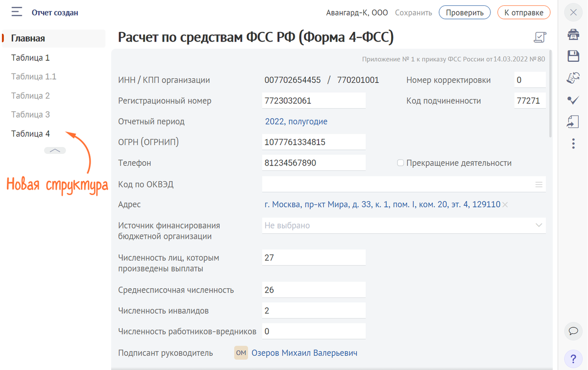Screen dimensions: 588x370
Task: Open the chat bubble in the corner
Action: pos(573,331)
